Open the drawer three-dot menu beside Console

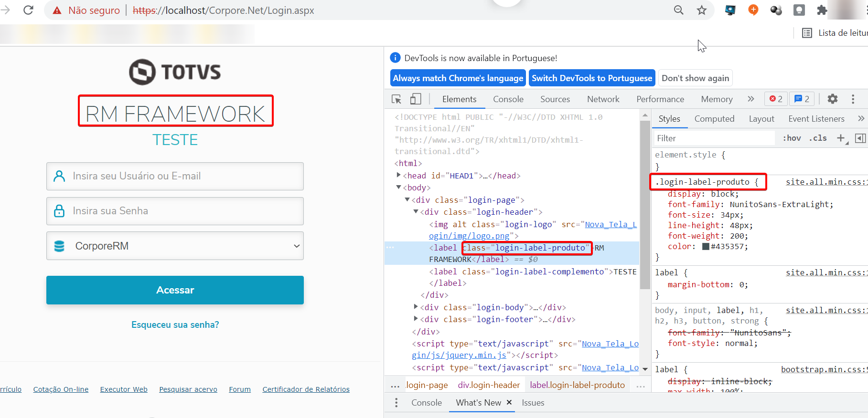click(x=396, y=403)
